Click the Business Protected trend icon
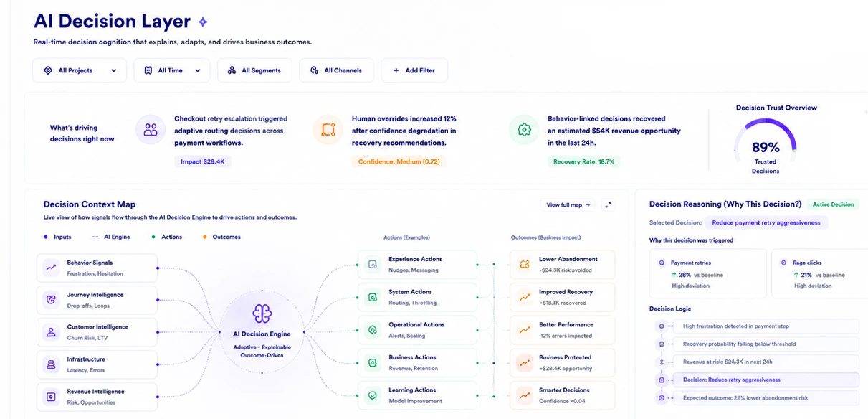Image resolution: width=868 pixels, height=419 pixels. [x=525, y=362]
